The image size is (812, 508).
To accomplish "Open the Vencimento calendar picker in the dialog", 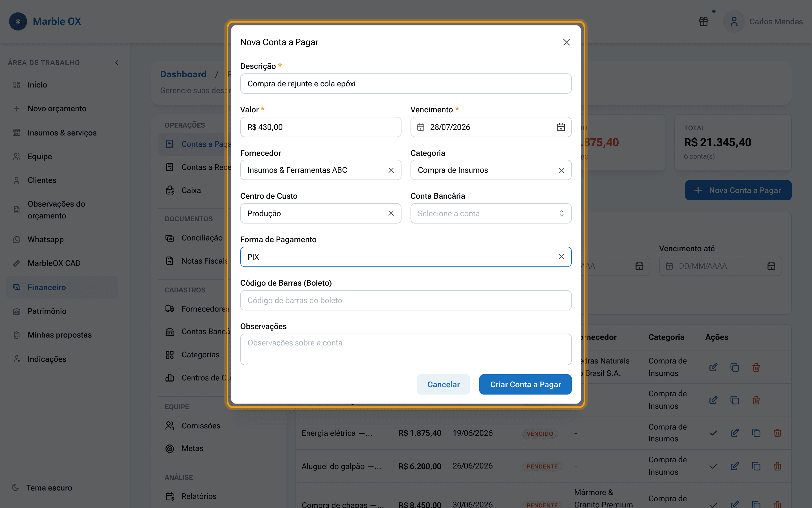I will point(561,127).
